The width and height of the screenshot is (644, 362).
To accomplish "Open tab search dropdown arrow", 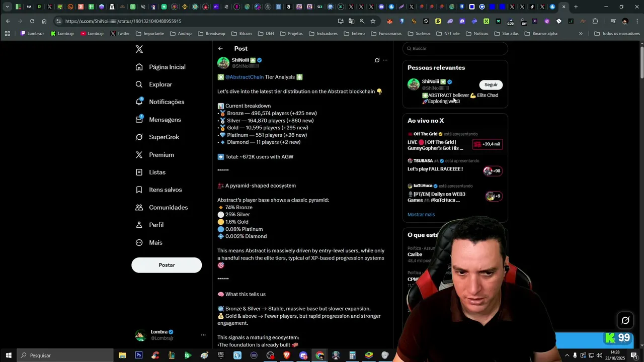I will tap(7, 7).
